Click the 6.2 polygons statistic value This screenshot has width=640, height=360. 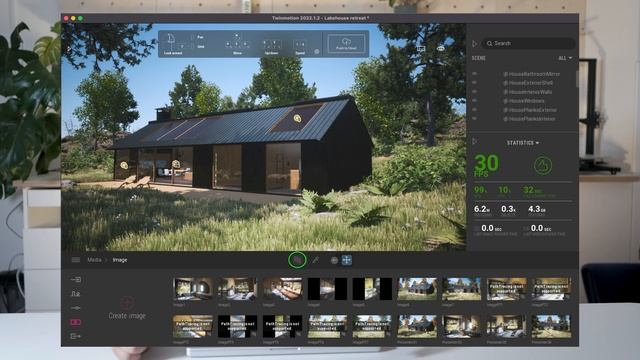(482, 210)
